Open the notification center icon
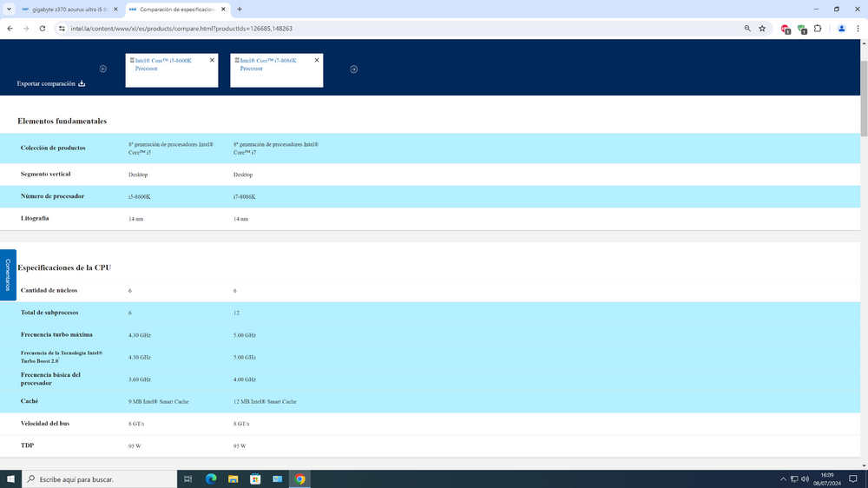 click(x=853, y=479)
